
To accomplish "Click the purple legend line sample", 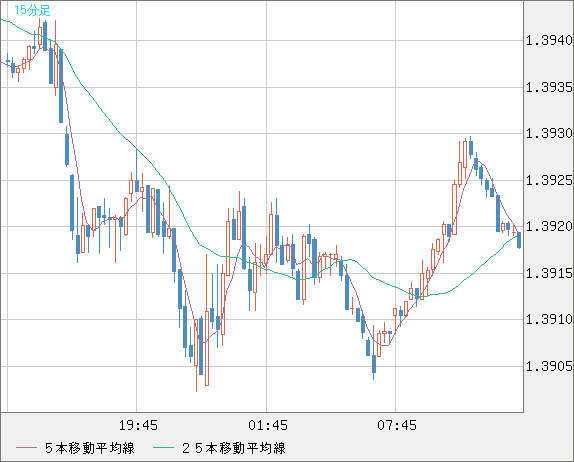I will click(26, 448).
